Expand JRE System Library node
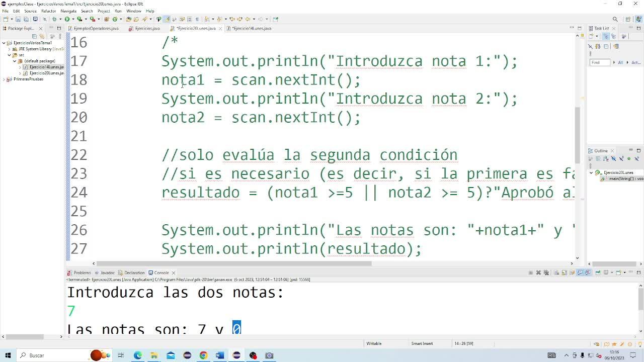644x362 pixels. pos(9,49)
